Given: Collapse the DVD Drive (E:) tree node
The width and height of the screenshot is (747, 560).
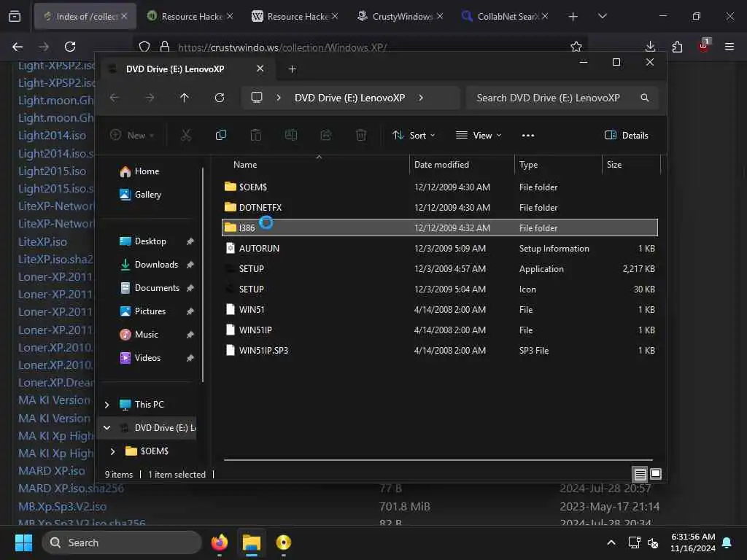Looking at the screenshot, I should [x=107, y=427].
